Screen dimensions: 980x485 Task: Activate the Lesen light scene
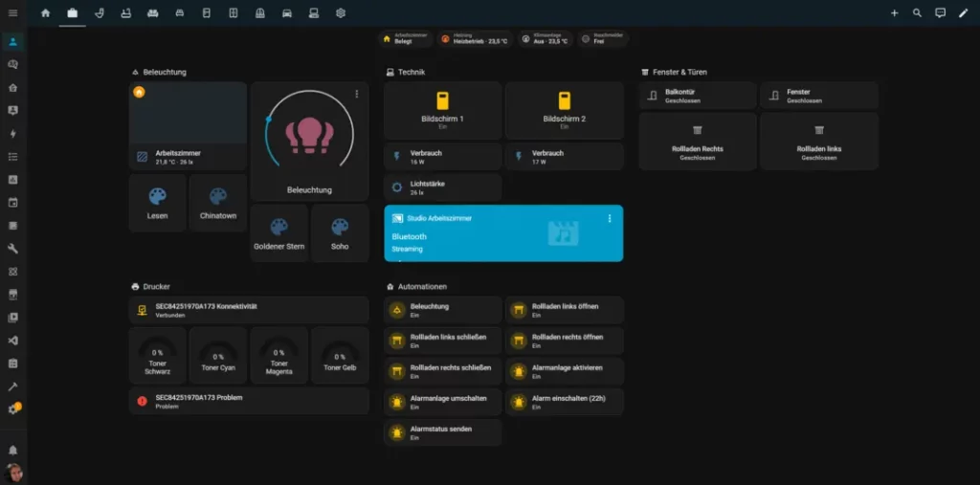point(158,203)
